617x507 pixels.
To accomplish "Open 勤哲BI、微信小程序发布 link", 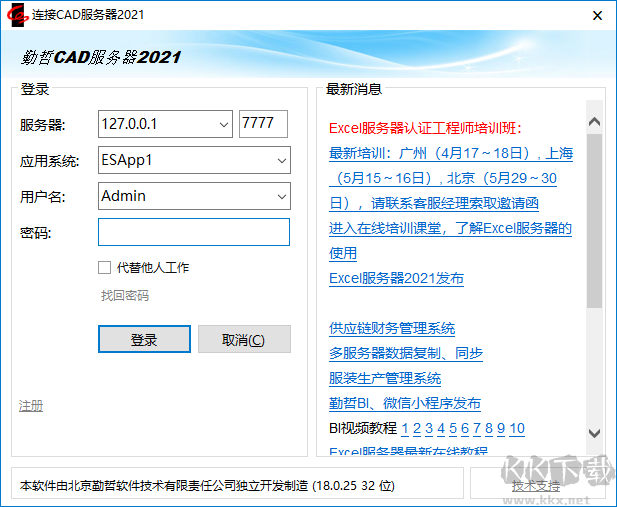I will coord(405,403).
